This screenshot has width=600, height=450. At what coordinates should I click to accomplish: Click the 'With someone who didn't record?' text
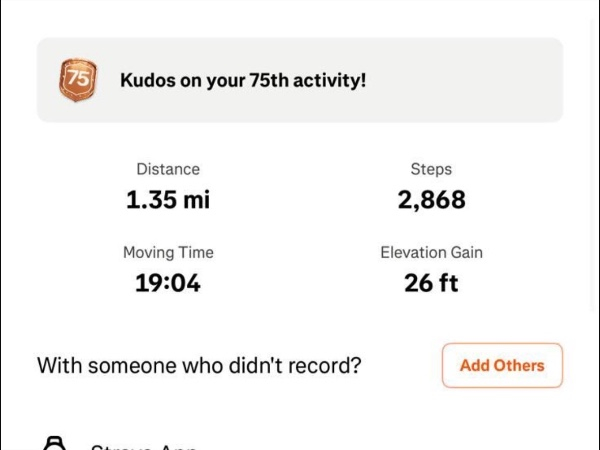tap(199, 365)
